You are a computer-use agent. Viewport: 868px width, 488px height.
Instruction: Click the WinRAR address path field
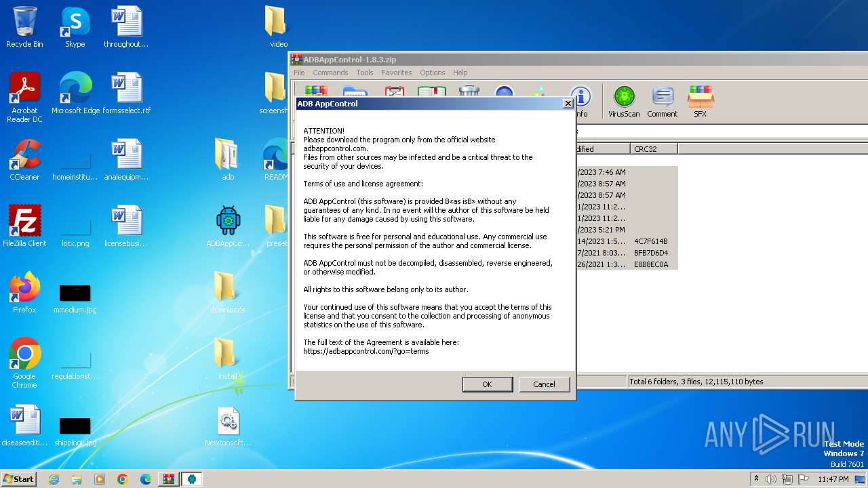(x=722, y=131)
